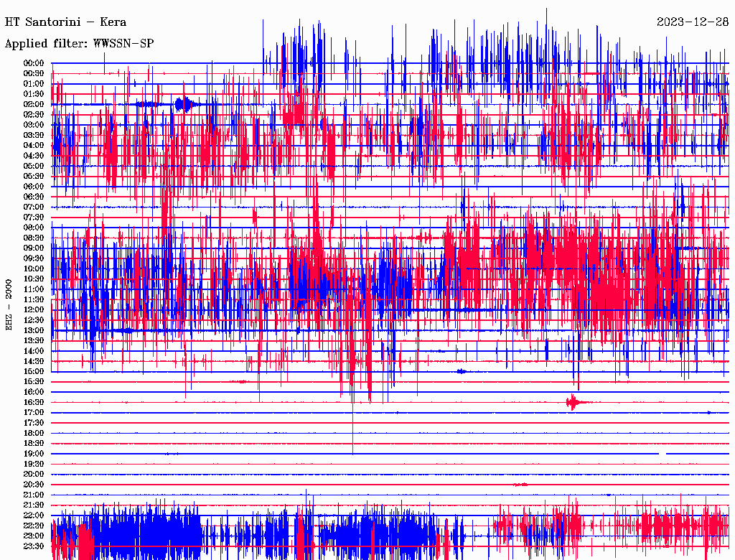Select the 13:30 time label
The width and height of the screenshot is (735, 560).
(x=34, y=341)
